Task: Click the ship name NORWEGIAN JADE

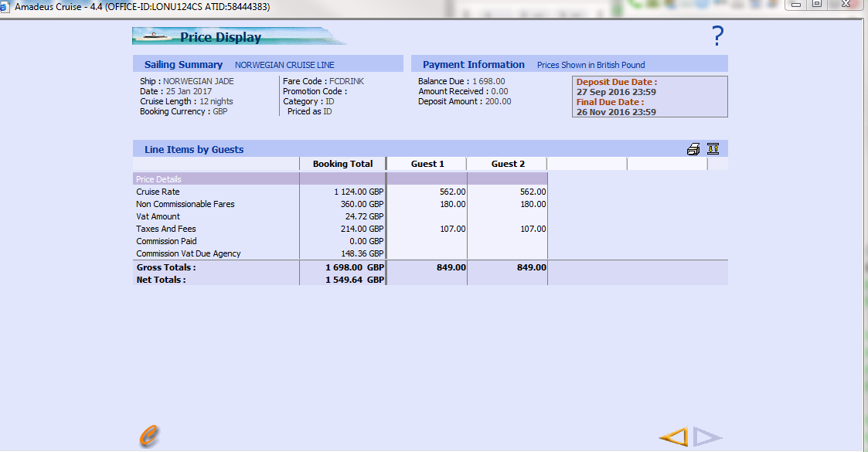Action: click(x=198, y=81)
